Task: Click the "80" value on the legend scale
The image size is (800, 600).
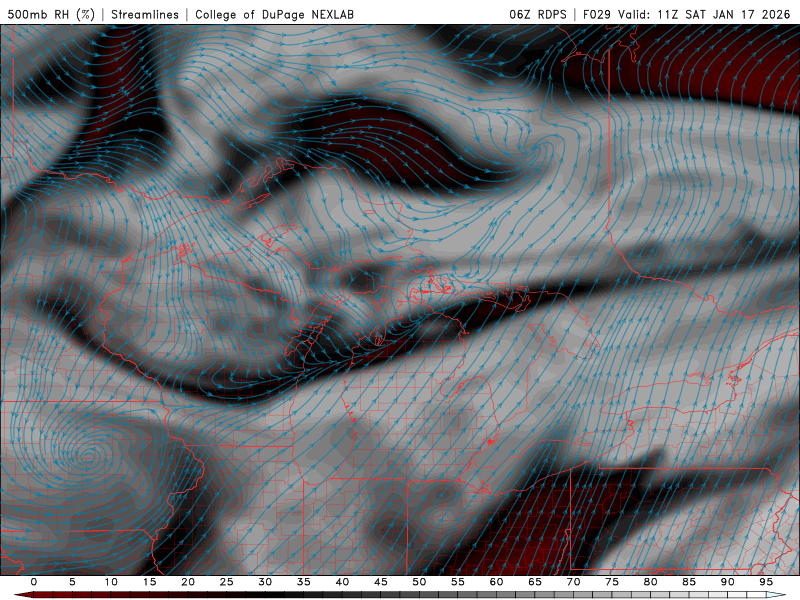Action: 651,582
